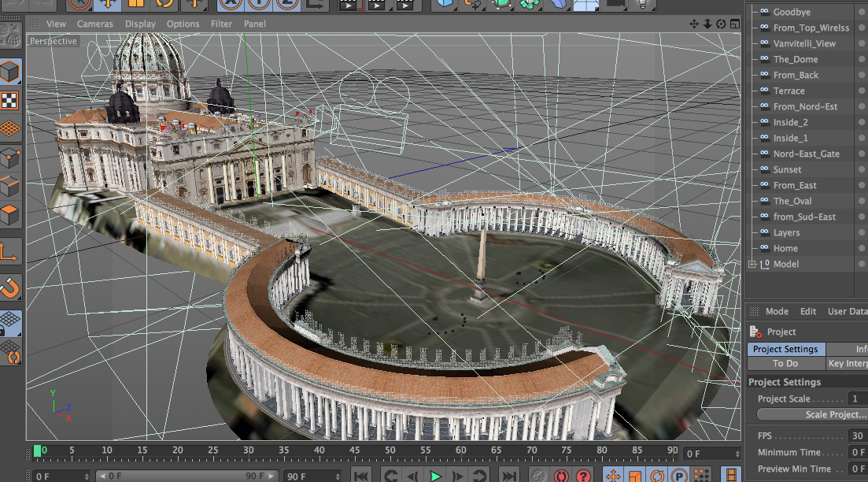The width and height of the screenshot is (868, 482).
Task: Click the 90 F end frame field
Action: [312, 476]
